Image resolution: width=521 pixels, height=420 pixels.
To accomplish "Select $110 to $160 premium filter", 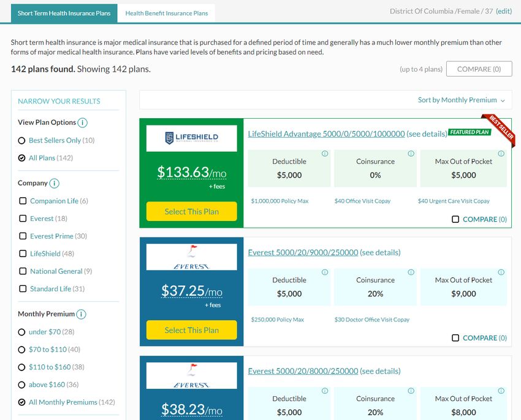I will [x=21, y=367].
